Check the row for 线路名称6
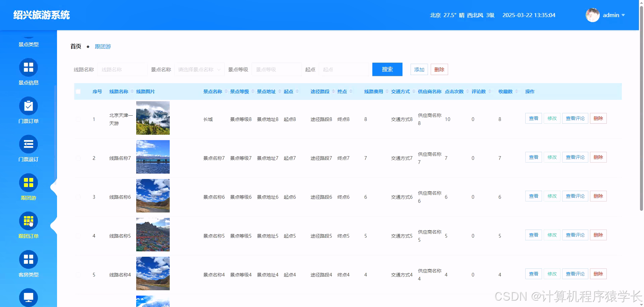 (x=78, y=197)
